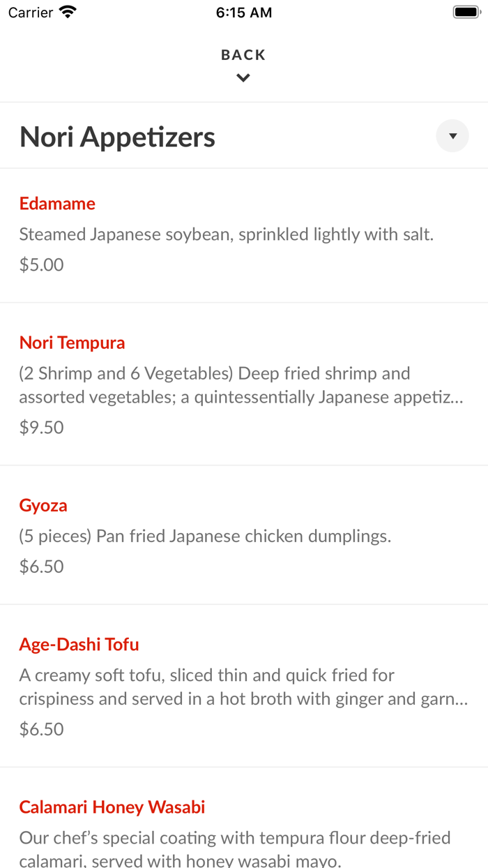The width and height of the screenshot is (488, 868).
Task: Expand the truncated Age-Dashi Tofu description
Action: [244, 687]
